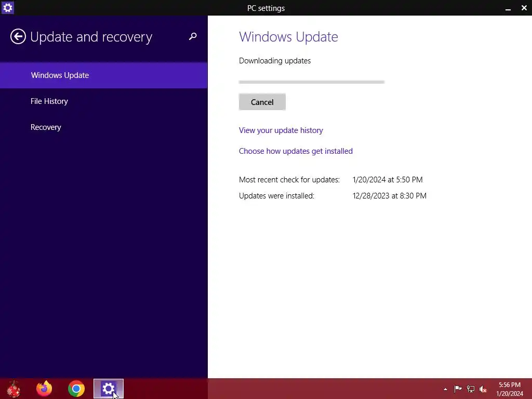Launch Google Chrome from the taskbar

point(76,389)
